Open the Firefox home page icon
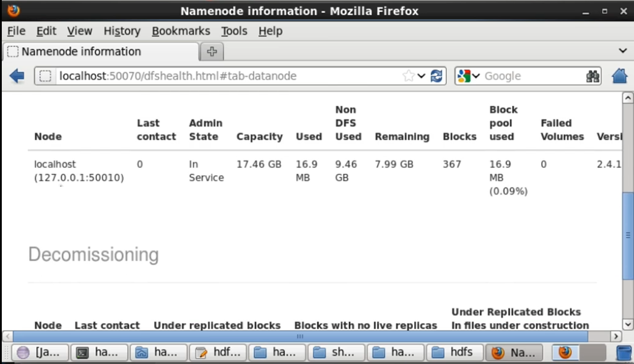 [619, 76]
